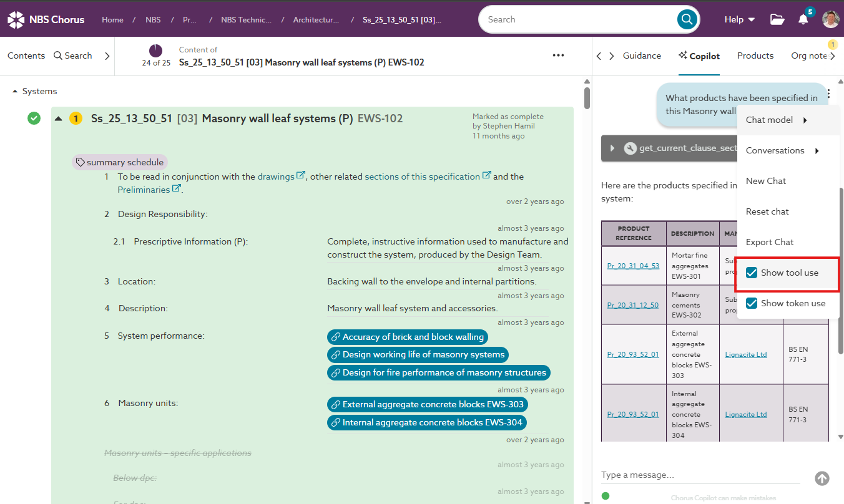
Task: Open the folder icon in header
Action: 777,19
